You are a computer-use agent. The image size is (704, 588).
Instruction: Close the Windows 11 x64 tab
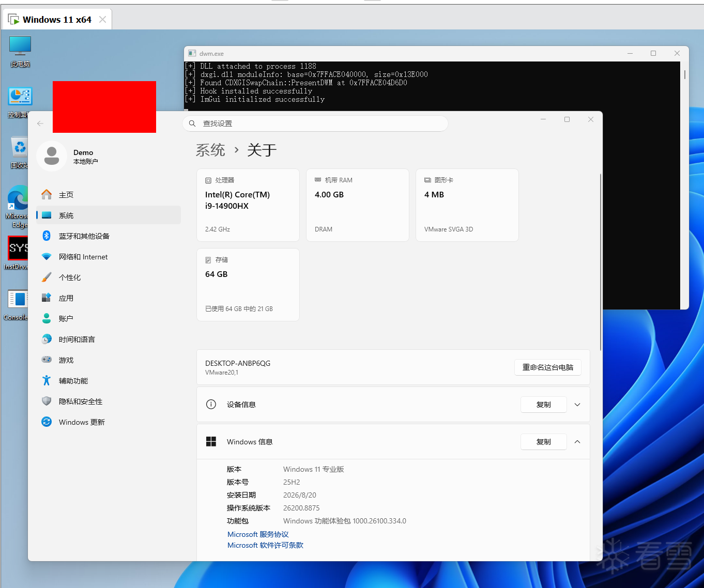coord(102,20)
